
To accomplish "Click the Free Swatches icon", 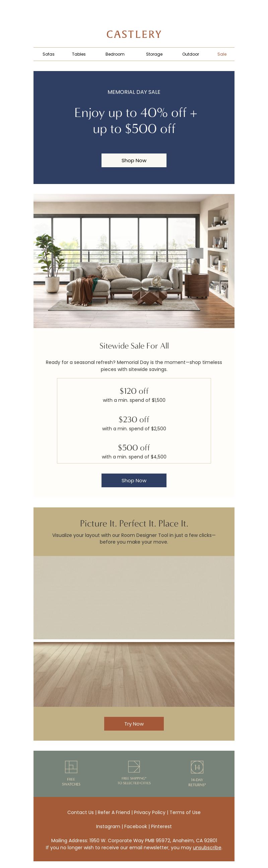I will 71,766.
